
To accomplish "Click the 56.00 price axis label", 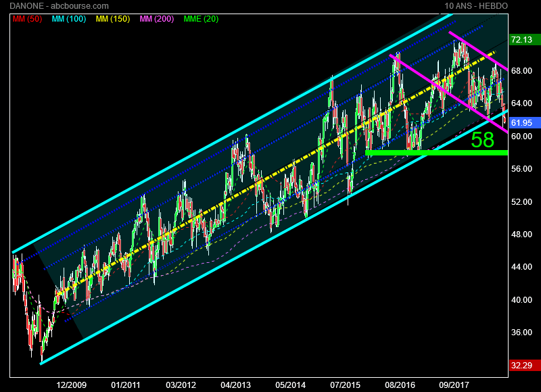I will [521, 169].
